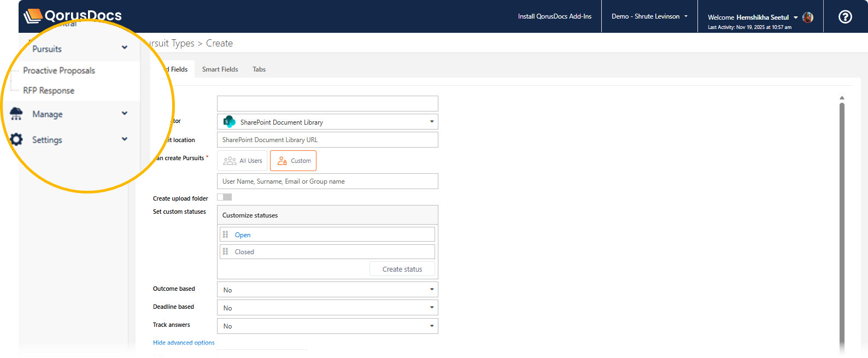
Task: Expand the Track answers dropdown
Action: coord(327,326)
